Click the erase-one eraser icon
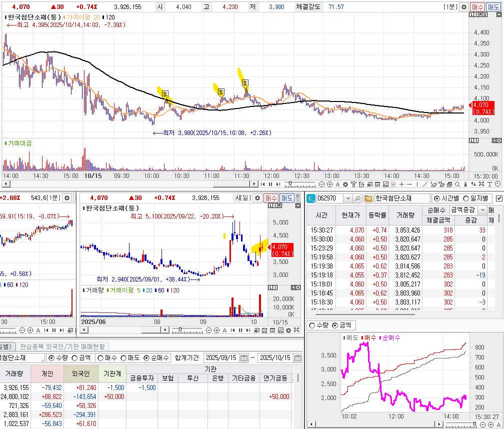The height and width of the screenshot is (429, 504). point(433,184)
